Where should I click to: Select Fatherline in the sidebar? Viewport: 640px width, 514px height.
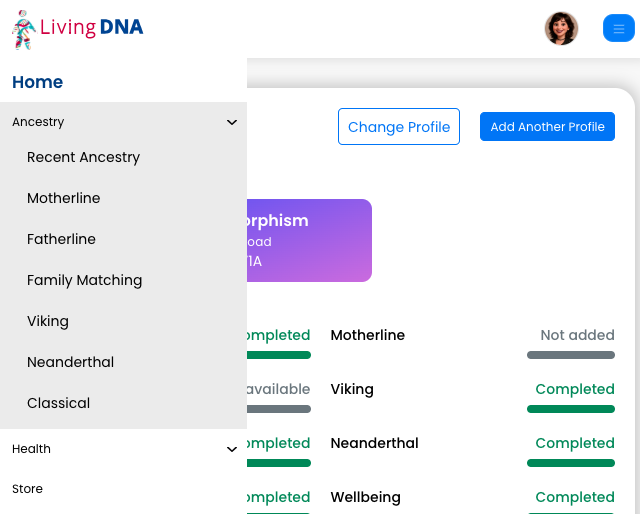pos(61,239)
